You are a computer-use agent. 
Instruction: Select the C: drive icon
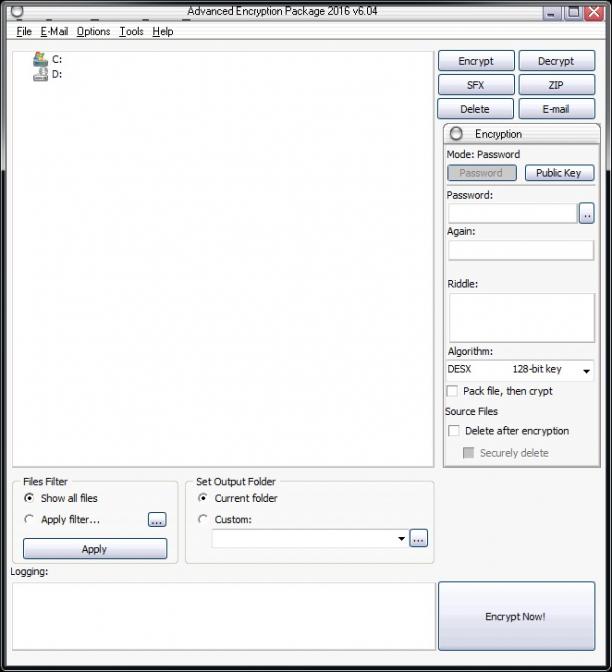pyautogui.click(x=41, y=60)
